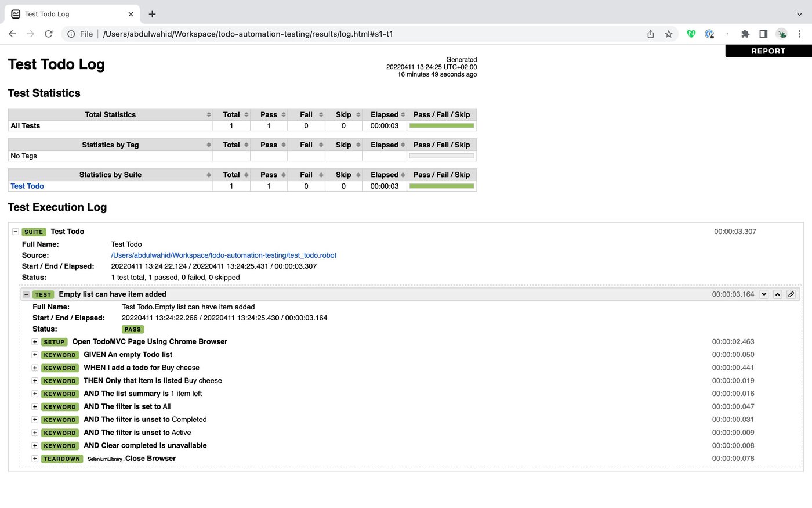
Task: Click the reload page icon in the browser toolbar
Action: pos(49,34)
